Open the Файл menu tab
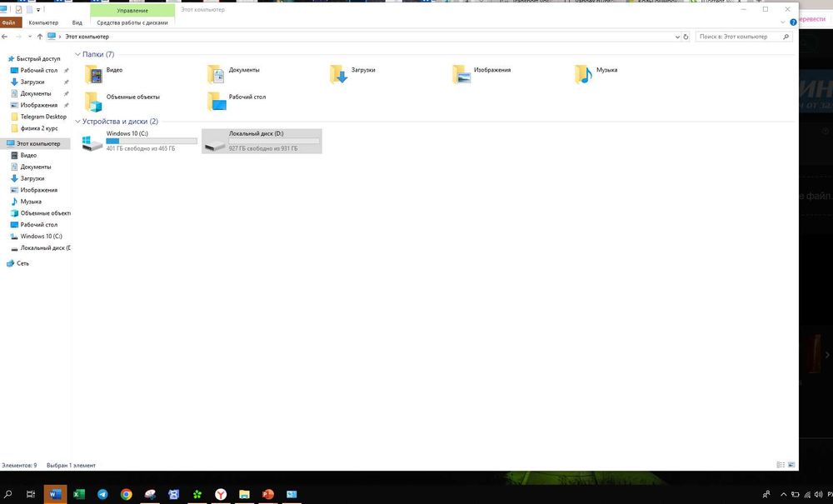 [10, 22]
